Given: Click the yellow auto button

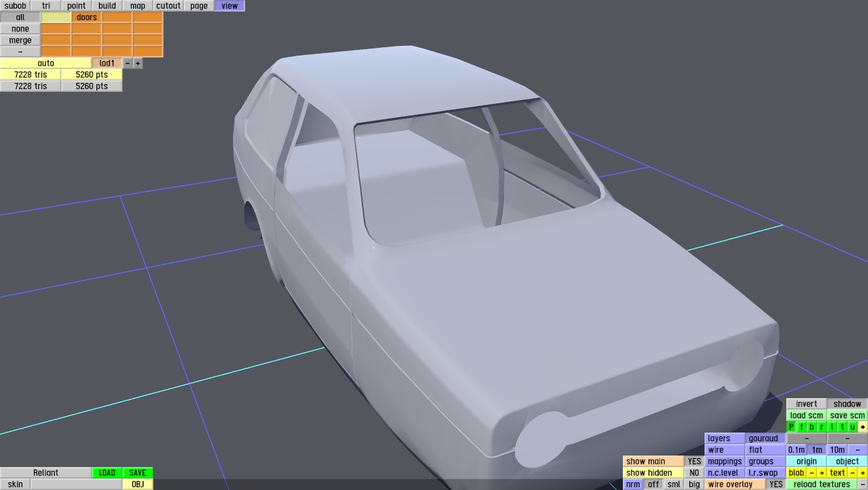Looking at the screenshot, I should [46, 63].
